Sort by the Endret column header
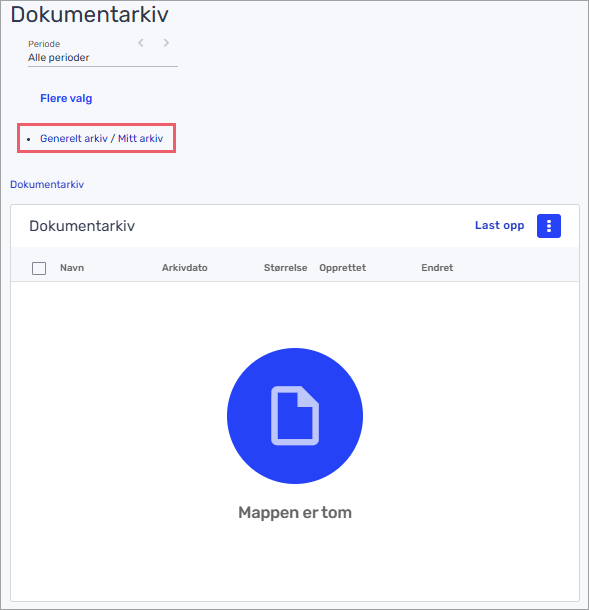 437,268
